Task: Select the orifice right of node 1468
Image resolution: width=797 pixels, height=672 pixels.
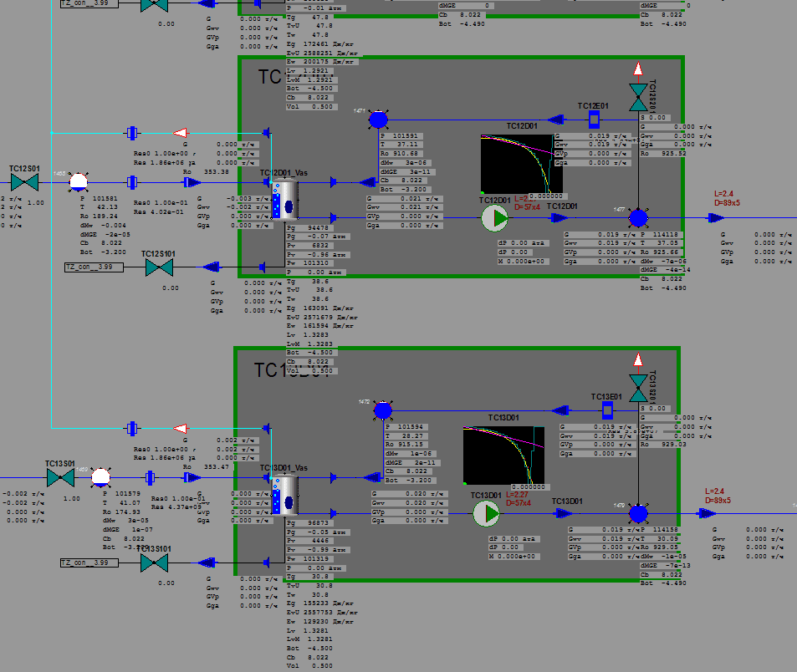Action: 132,182
